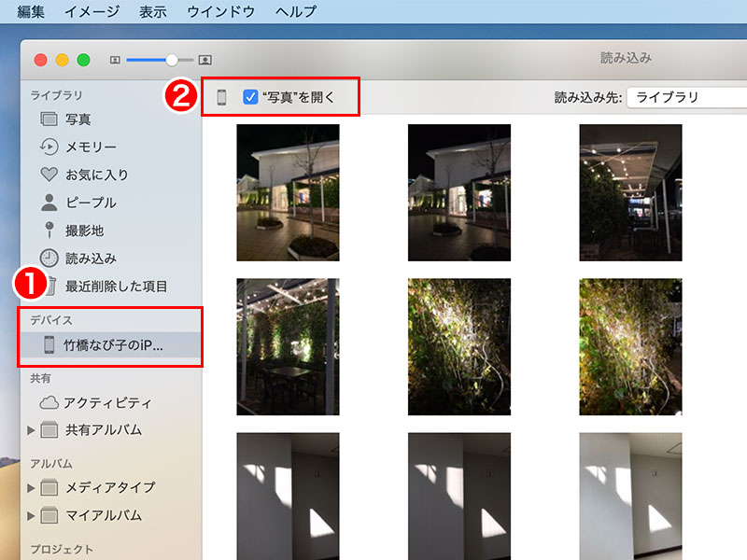Viewport: 747px width, 560px height.
Task: Click the phone icon beside the checkbox
Action: coord(221,97)
